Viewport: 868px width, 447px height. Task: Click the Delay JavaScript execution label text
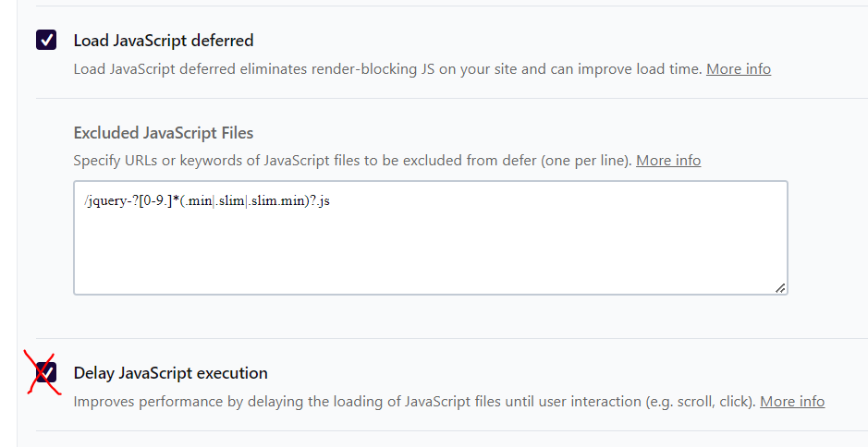click(x=170, y=373)
